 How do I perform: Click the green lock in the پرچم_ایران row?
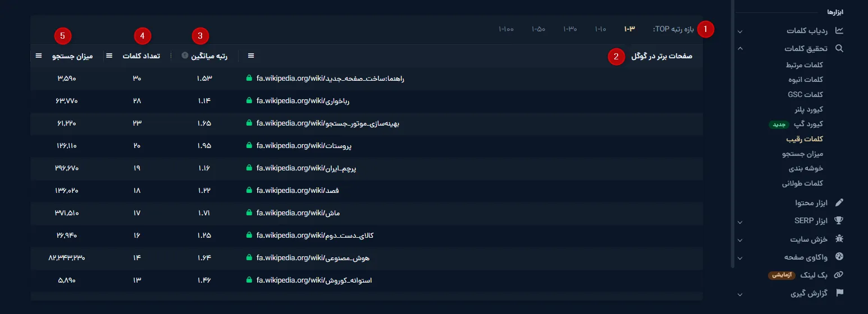tap(249, 168)
